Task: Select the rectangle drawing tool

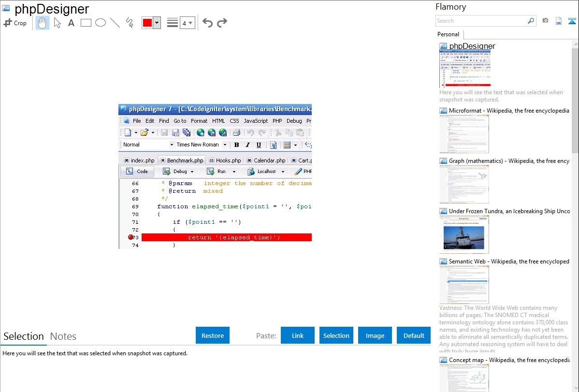Action: pos(86,23)
